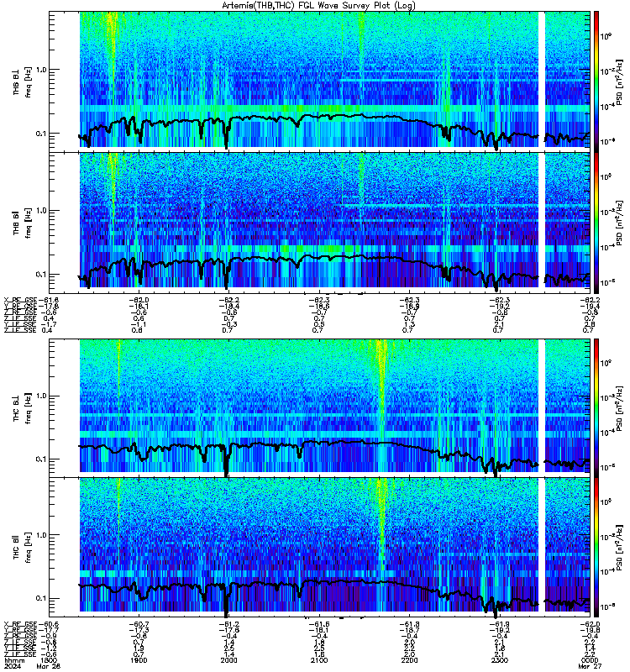Click the plot title 'Artemis(THB,THC) FGL Wave Survey Plot (Log)'
The image size is (630, 672).
point(318,5)
